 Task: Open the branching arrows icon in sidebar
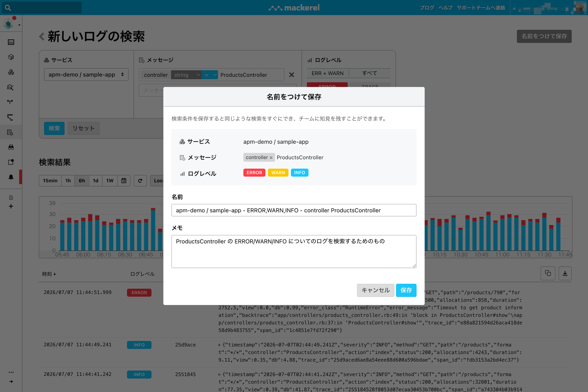click(x=10, y=102)
